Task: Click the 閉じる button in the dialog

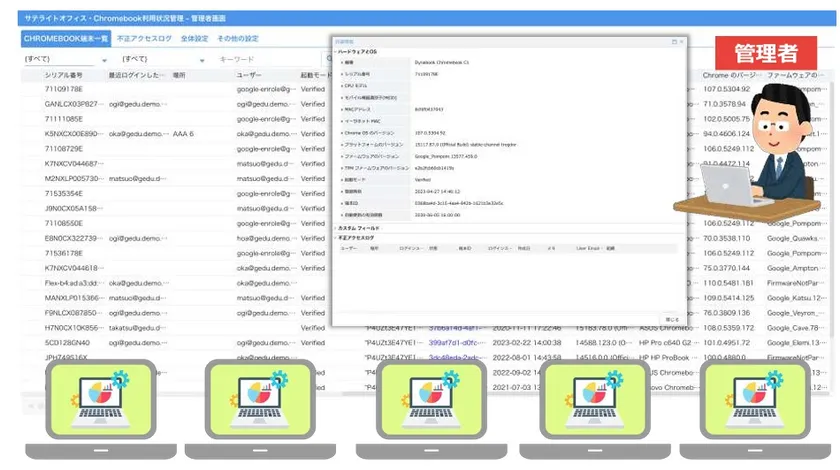Action: 672,320
